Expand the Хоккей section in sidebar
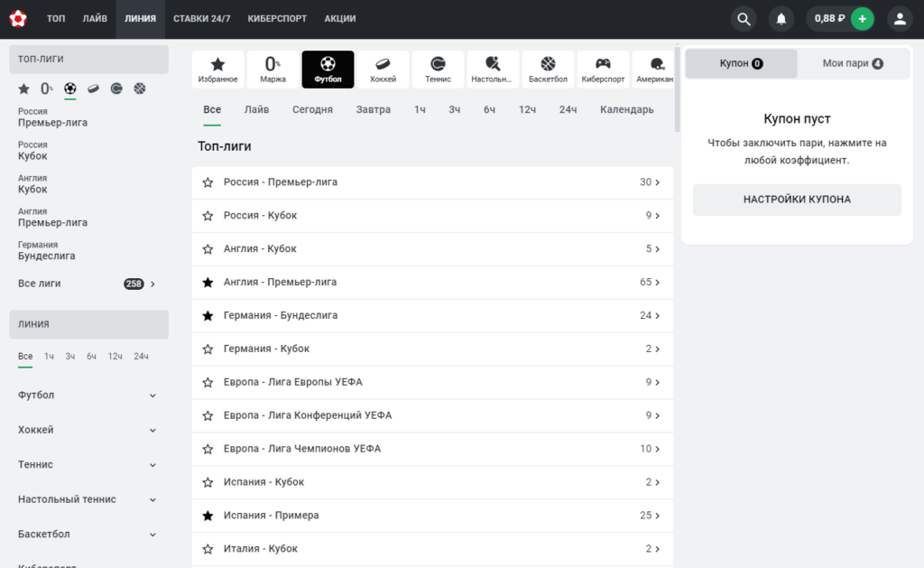 pos(88,430)
